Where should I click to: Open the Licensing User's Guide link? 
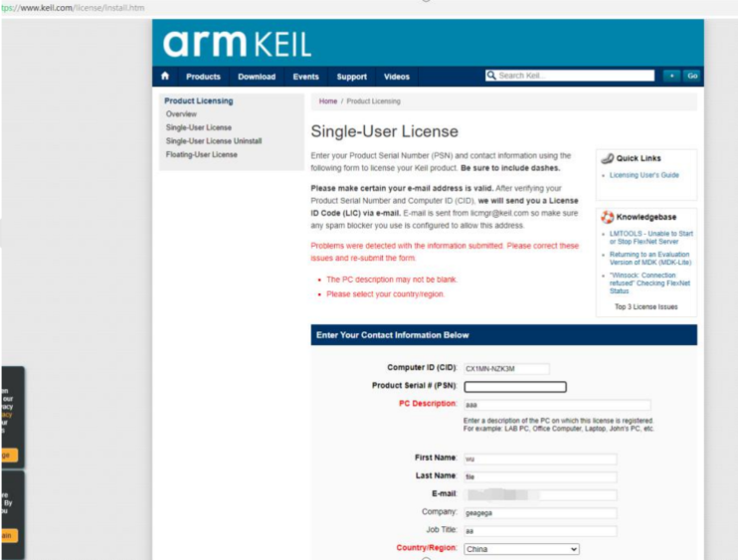pyautogui.click(x=645, y=175)
